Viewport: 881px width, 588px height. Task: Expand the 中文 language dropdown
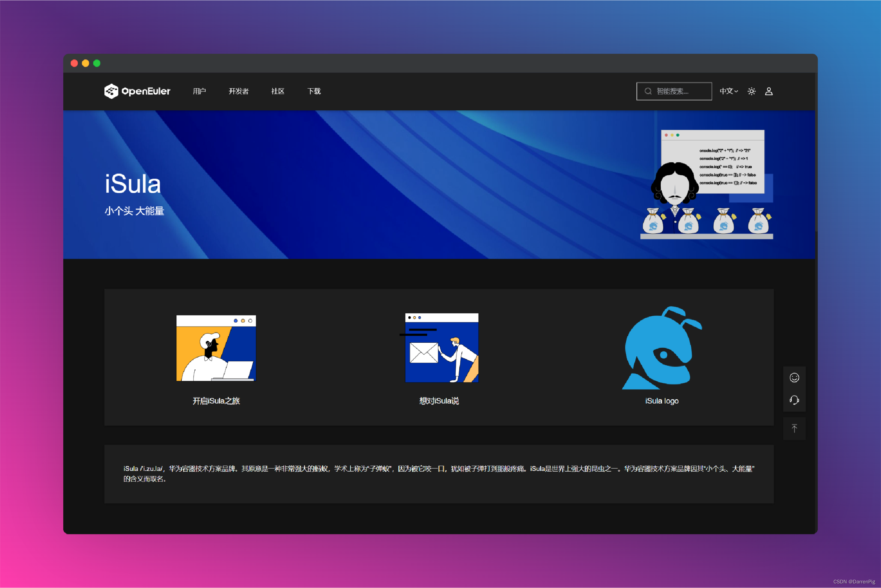coord(728,91)
